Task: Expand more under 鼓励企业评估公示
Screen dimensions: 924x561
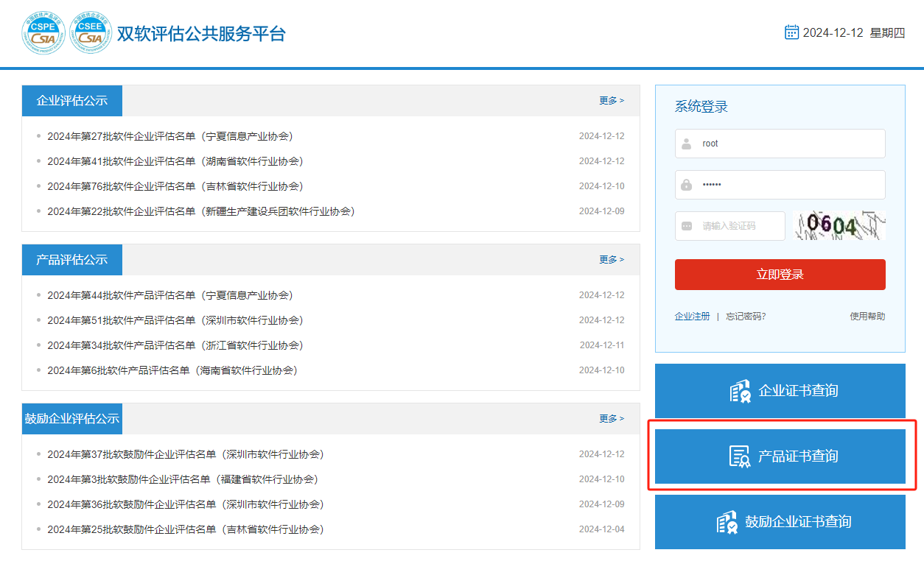Action: pyautogui.click(x=611, y=419)
